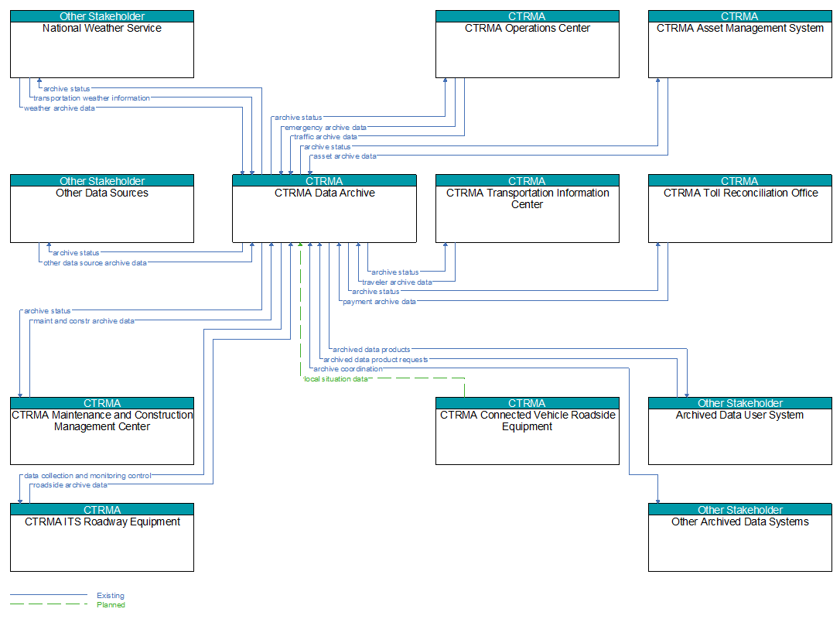Click 'CTRMA' header of CTRMA Data Archive
Viewport: 840px width, 619px height.
coord(324,180)
